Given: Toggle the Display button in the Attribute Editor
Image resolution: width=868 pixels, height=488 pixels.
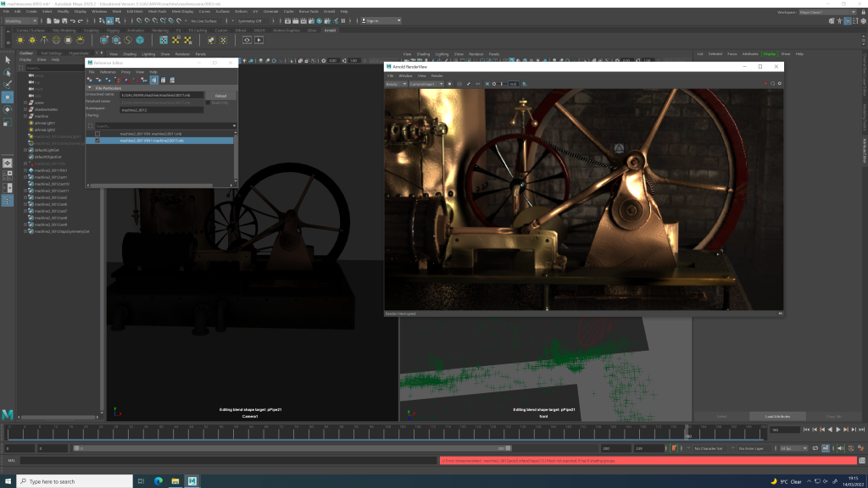Looking at the screenshot, I should tap(770, 54).
